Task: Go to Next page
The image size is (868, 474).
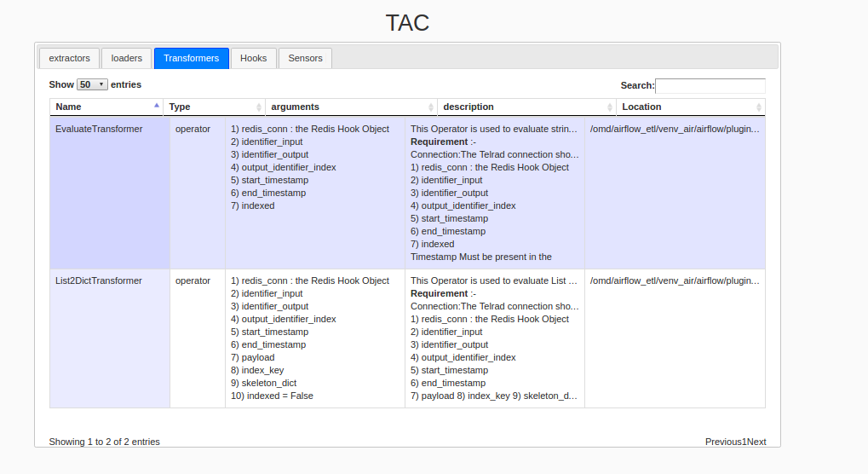Action: (756, 442)
